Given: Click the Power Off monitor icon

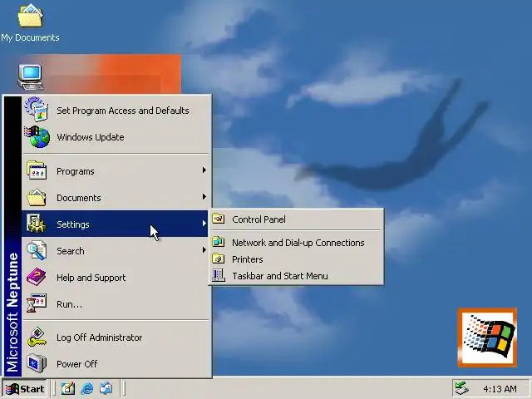Looking at the screenshot, I should click(37, 363).
